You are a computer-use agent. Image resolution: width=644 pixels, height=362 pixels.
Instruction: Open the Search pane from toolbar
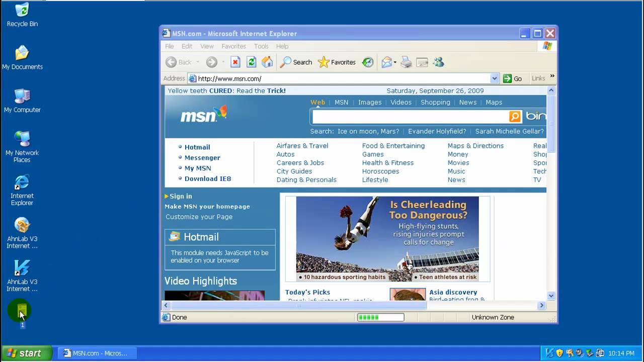[296, 62]
